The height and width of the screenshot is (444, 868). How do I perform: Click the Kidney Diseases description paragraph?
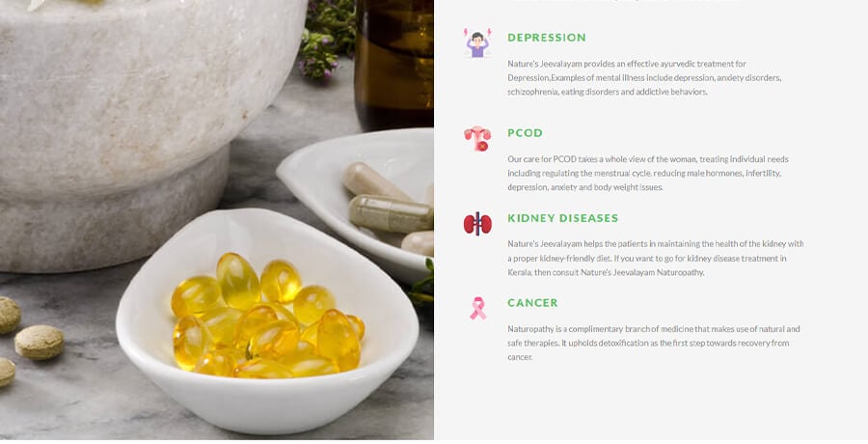pos(656,259)
